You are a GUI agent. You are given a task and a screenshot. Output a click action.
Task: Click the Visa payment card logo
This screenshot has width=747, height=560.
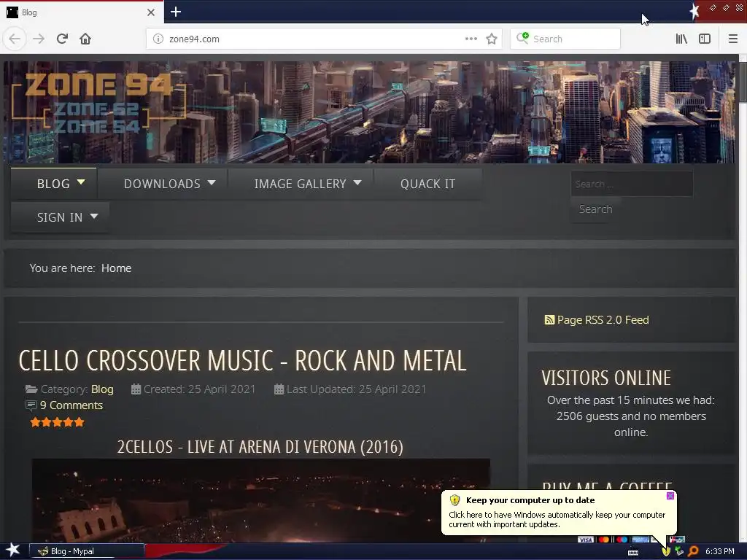click(x=586, y=540)
